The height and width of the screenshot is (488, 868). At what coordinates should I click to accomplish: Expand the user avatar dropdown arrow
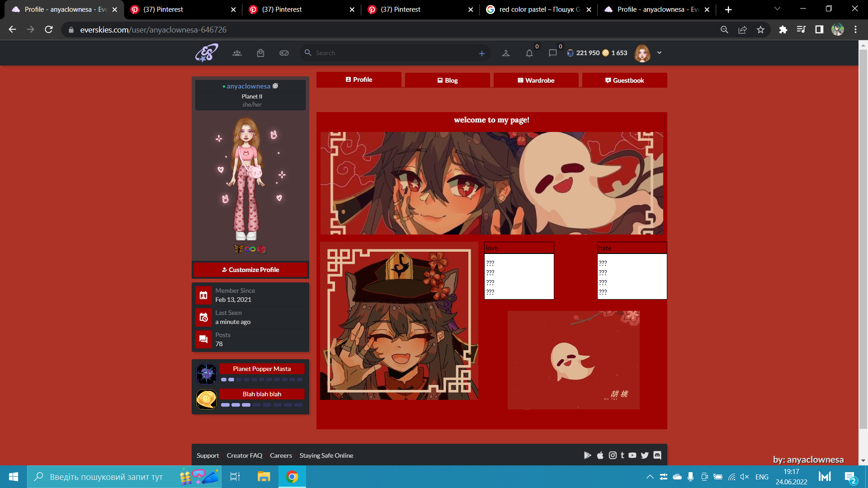[x=659, y=52]
